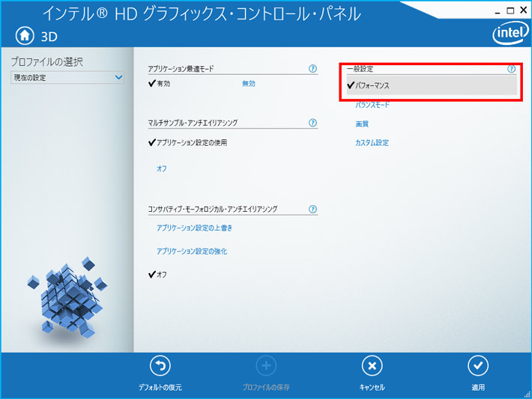
Task: Go to the Home screen icon
Action: point(25,36)
